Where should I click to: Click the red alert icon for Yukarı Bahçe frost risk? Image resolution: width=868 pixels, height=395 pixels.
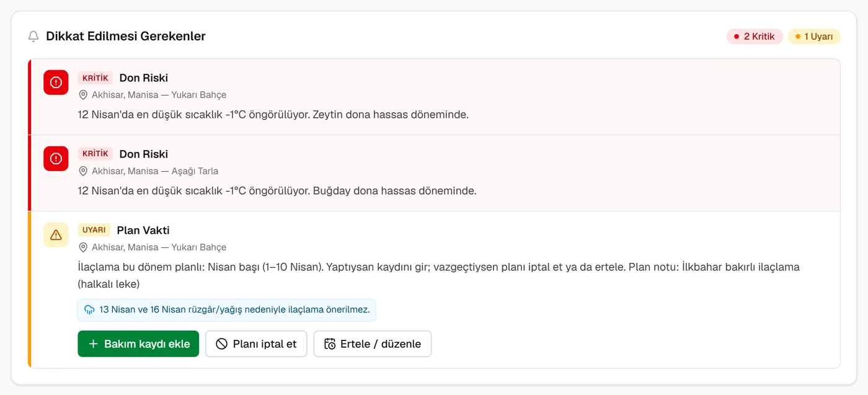56,82
